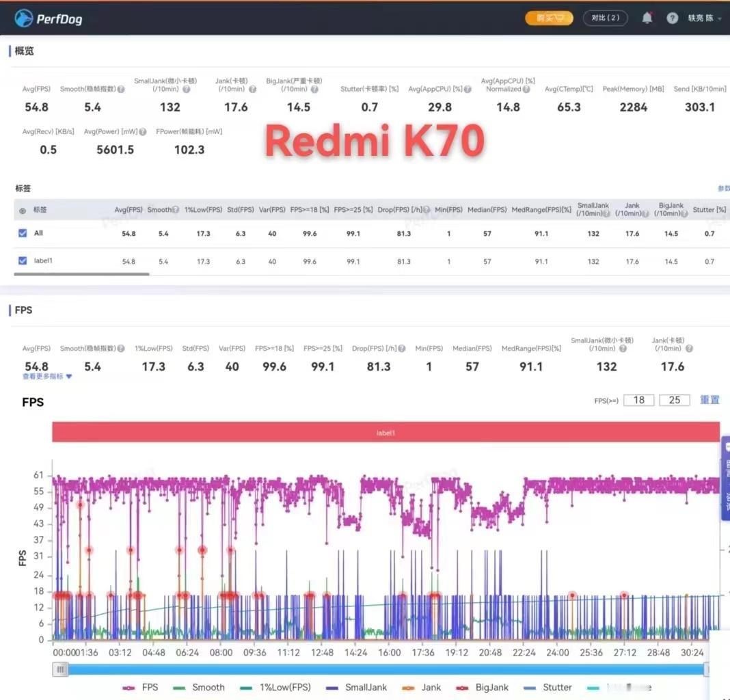
Task: Toggle the eye icon in label table header
Action: 23,211
